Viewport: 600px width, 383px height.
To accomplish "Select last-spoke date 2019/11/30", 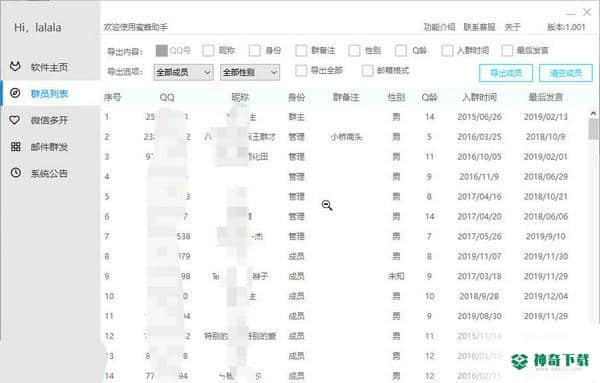I will [x=546, y=256].
